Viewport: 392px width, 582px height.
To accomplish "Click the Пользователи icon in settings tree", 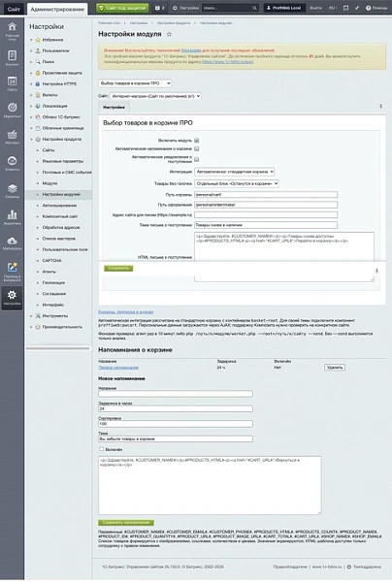I will point(38,50).
